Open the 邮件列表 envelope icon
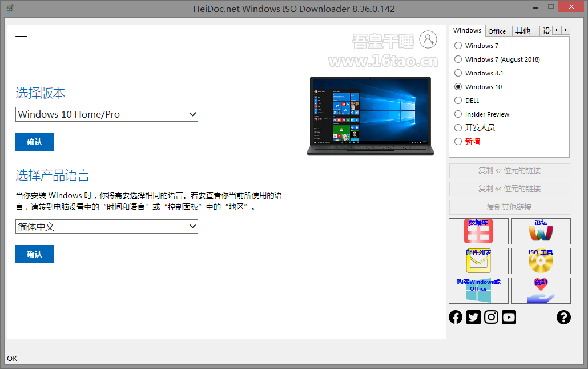 click(x=478, y=261)
